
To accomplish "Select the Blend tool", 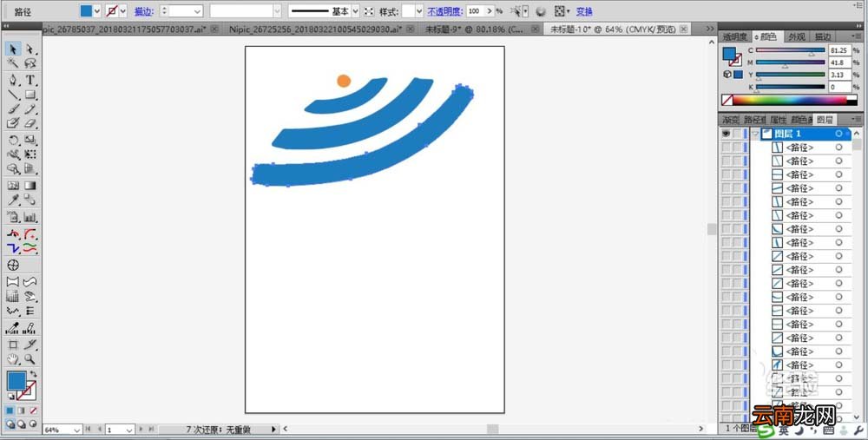I will pos(30,200).
